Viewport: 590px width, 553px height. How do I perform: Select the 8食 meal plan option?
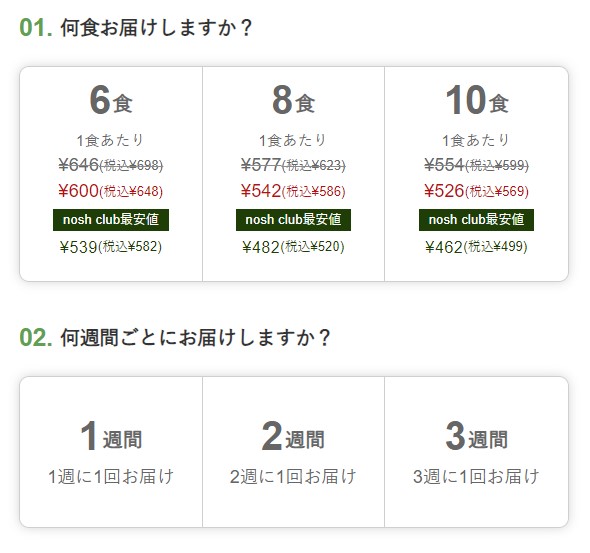point(293,174)
